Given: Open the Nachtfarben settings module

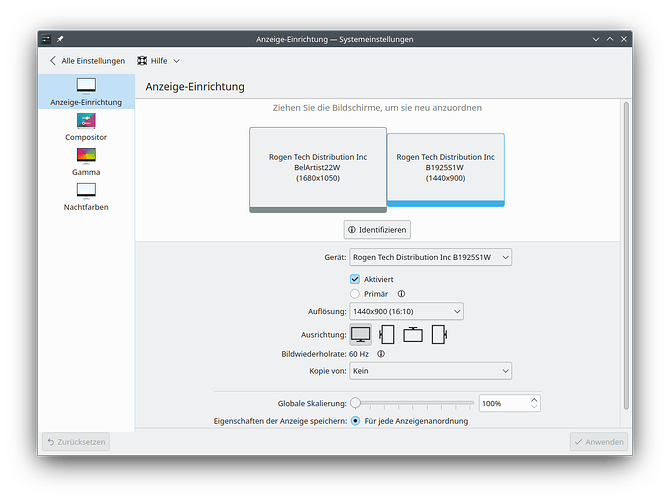Looking at the screenshot, I should click(86, 196).
